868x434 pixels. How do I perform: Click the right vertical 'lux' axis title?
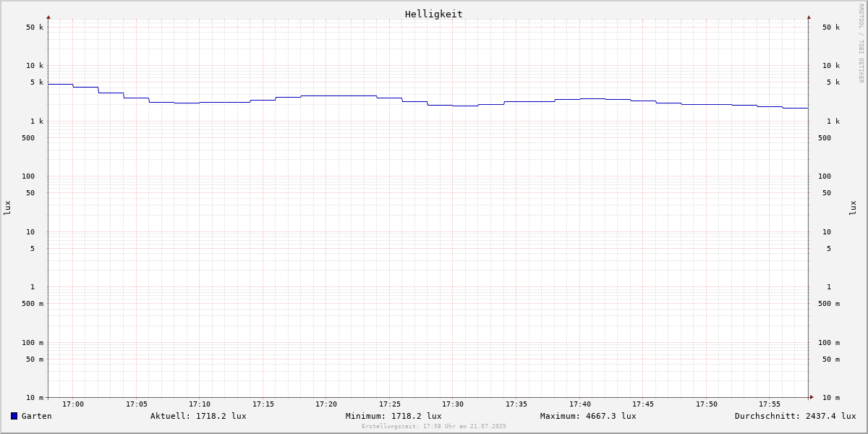(x=853, y=208)
